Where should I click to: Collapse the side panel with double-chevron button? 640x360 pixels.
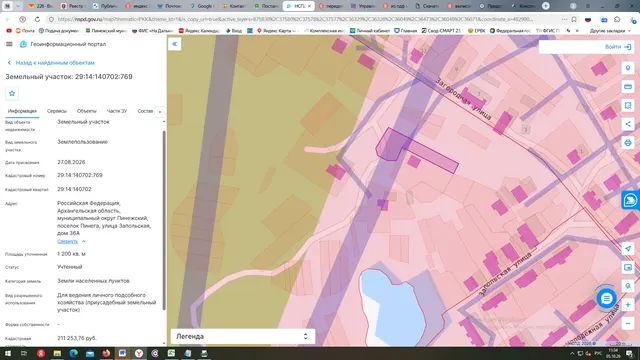pyautogui.click(x=175, y=44)
